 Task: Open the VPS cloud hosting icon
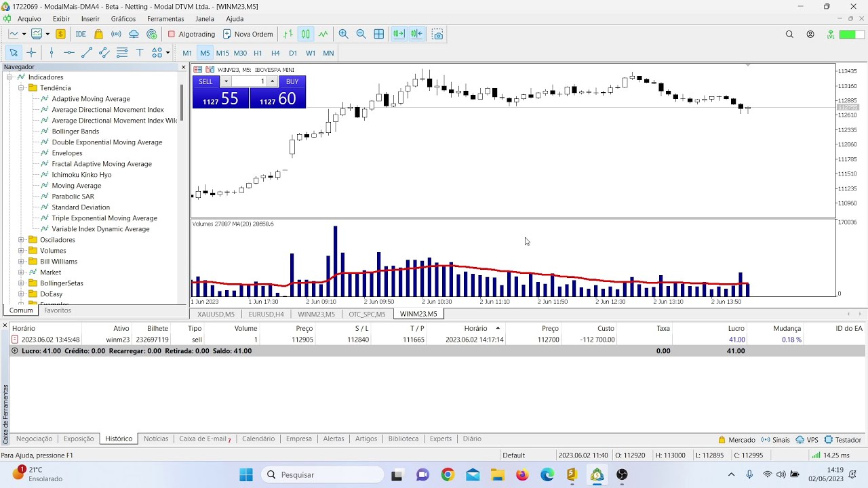coord(134,34)
